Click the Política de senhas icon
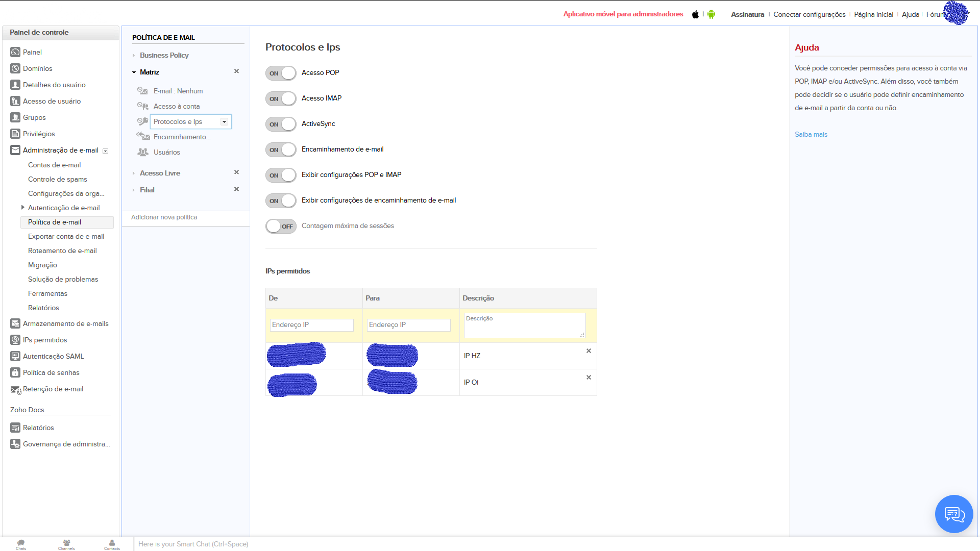The height and width of the screenshot is (551, 980). point(15,372)
